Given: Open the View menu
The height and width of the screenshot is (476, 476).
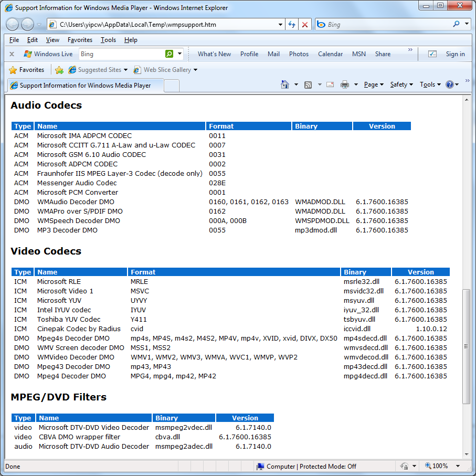Looking at the screenshot, I should [x=52, y=40].
